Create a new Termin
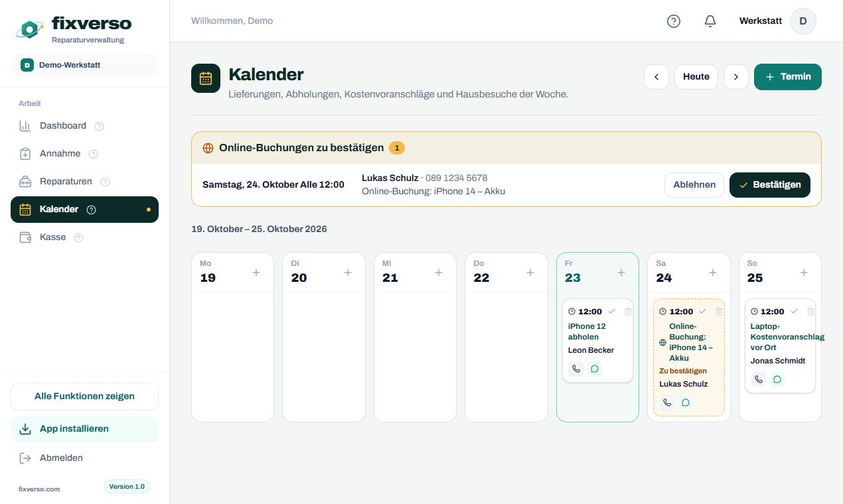Image resolution: width=843 pixels, height=504 pixels. 788,77
